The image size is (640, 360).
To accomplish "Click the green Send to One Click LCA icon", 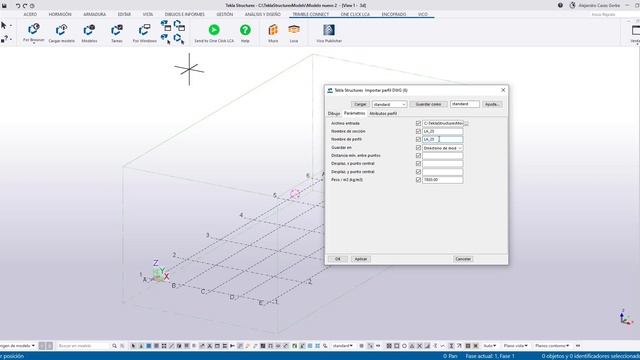I will (x=214, y=30).
